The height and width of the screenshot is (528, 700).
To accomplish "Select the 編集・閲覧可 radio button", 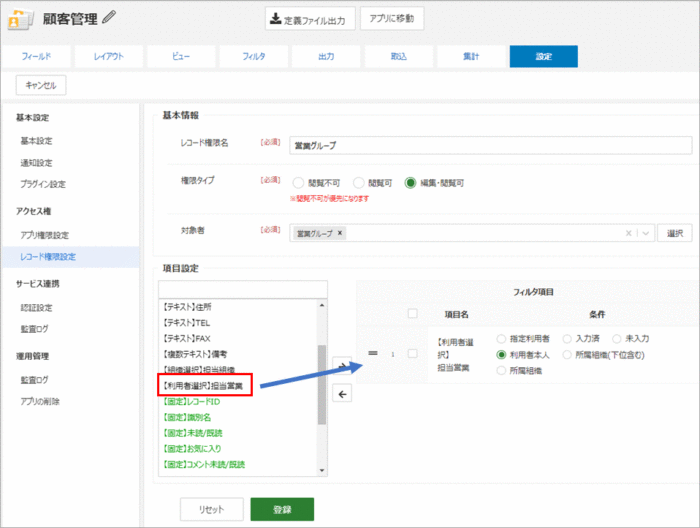I will [410, 183].
